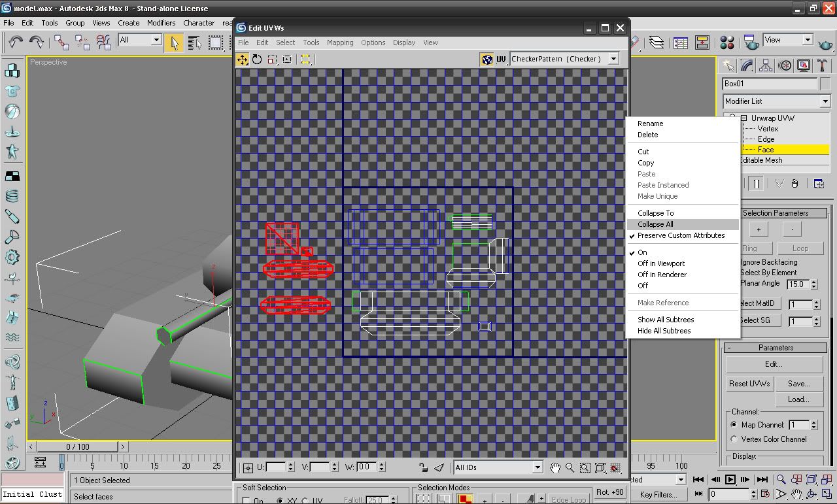
Task: Select the Rotate tool in Edit UVWs
Action: click(257, 59)
